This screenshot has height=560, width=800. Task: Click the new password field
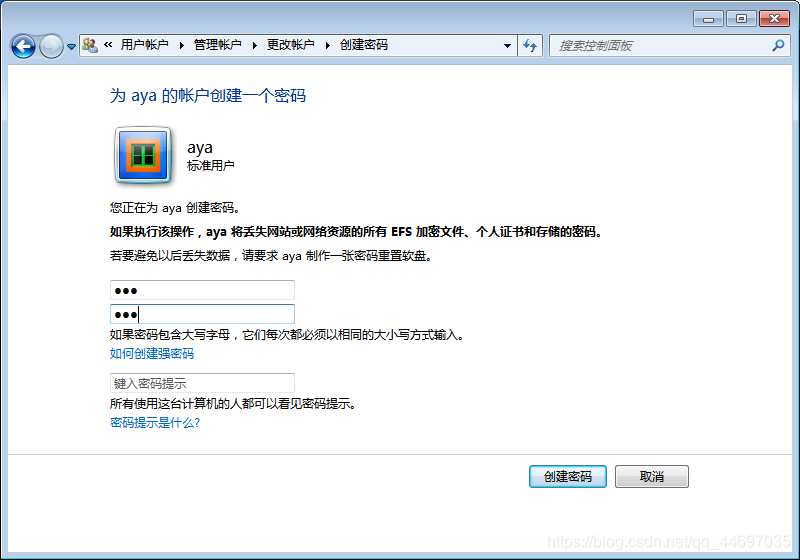202,290
